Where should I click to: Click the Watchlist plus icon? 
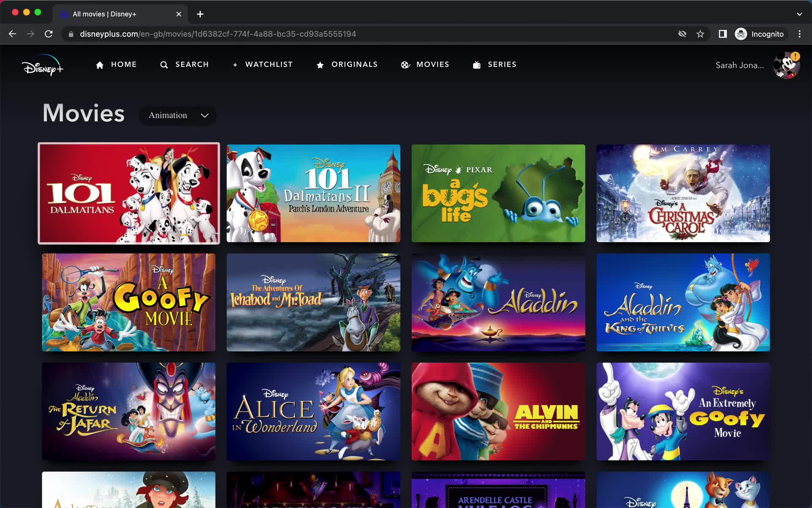click(x=235, y=65)
